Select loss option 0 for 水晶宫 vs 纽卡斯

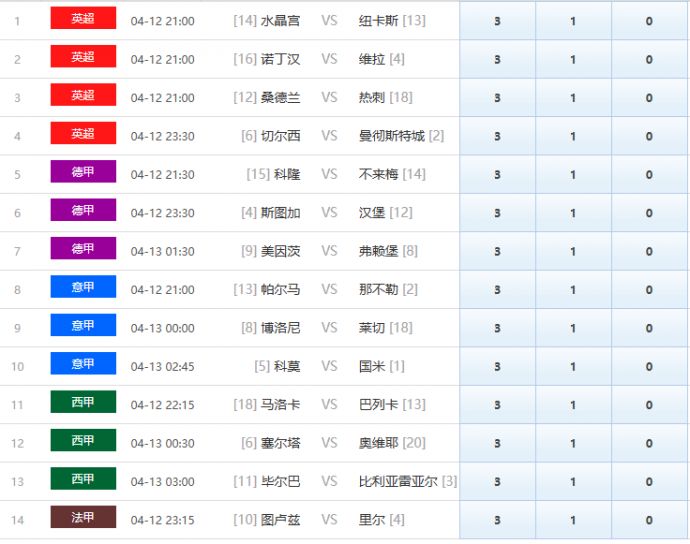coord(649,21)
